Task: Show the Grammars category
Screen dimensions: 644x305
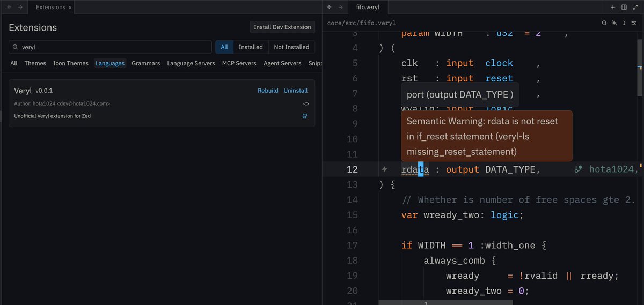Action: click(146, 63)
